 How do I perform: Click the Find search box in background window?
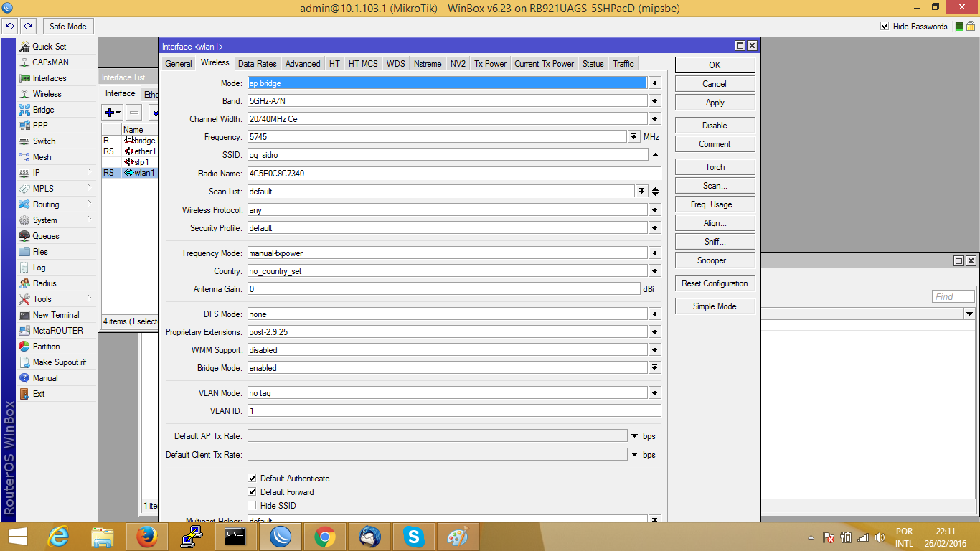tap(953, 297)
